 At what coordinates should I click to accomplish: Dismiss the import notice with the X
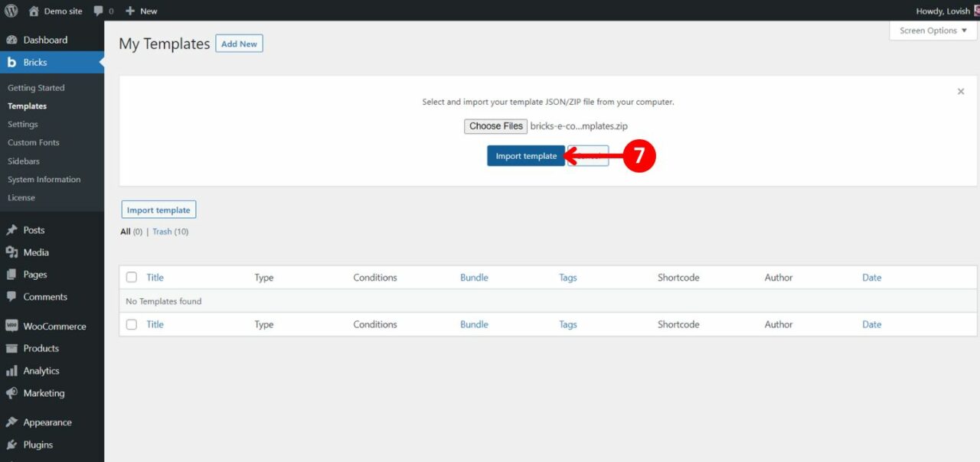pyautogui.click(x=961, y=91)
